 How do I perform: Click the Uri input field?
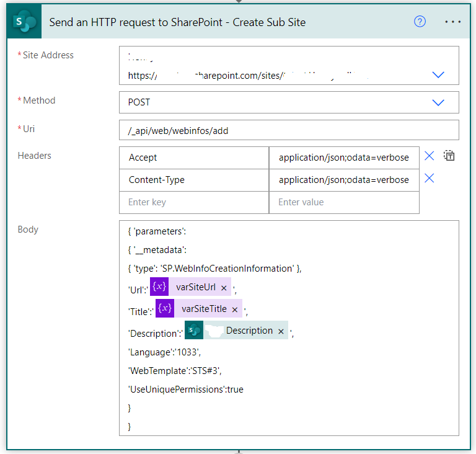click(x=289, y=130)
